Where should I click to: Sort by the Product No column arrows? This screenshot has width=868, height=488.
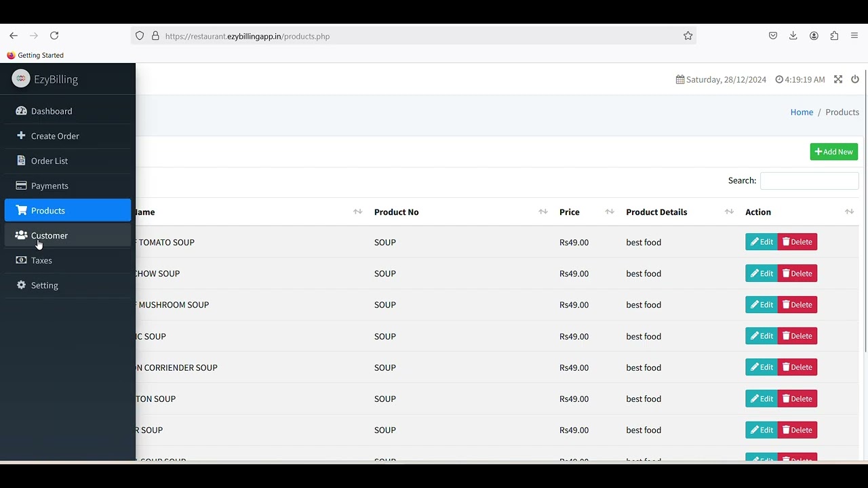pos(543,212)
